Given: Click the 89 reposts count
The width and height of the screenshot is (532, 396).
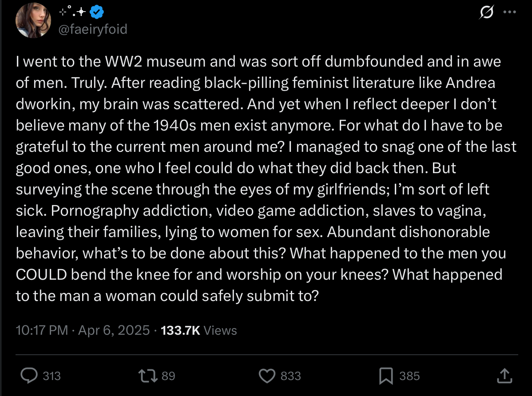Looking at the screenshot, I should tap(168, 376).
